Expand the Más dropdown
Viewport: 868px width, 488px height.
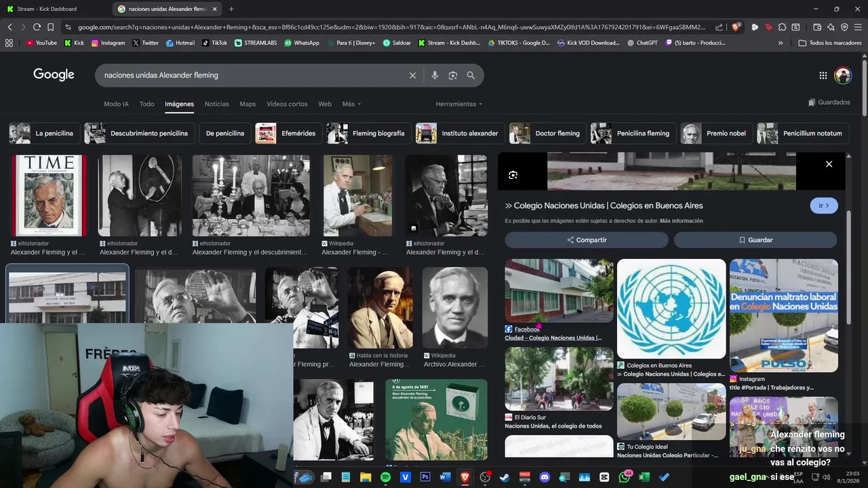(x=351, y=104)
